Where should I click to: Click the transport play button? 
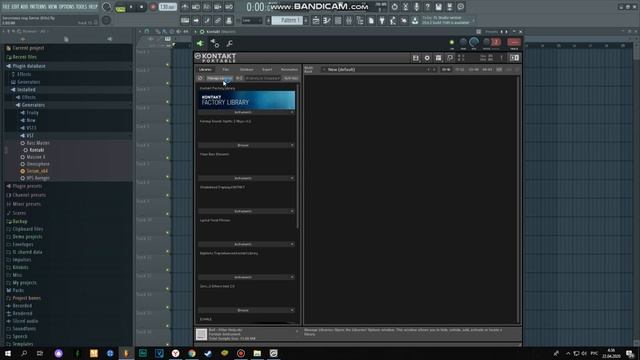(x=131, y=7)
